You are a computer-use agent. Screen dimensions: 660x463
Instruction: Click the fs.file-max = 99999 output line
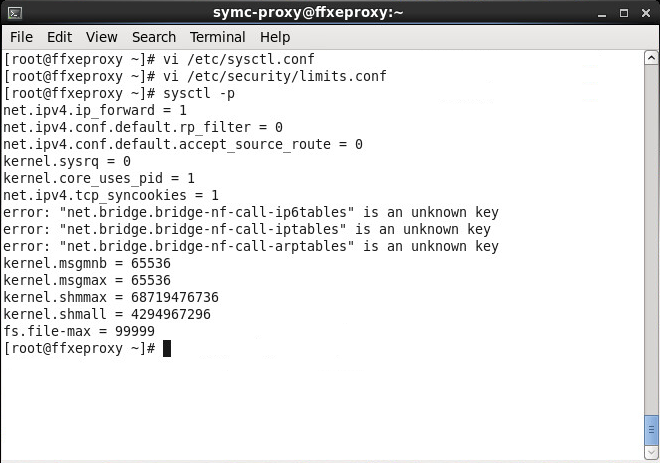pos(79,331)
